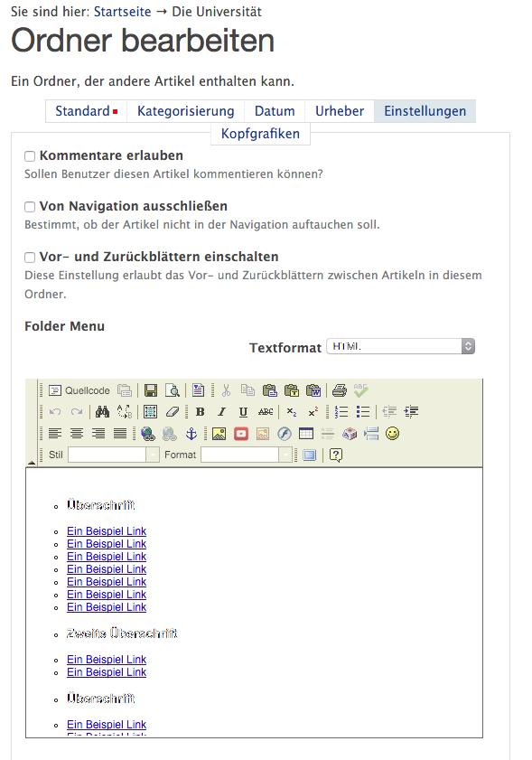The width and height of the screenshot is (532, 760).
Task: Open the Quellcode source view
Action: (x=79, y=390)
